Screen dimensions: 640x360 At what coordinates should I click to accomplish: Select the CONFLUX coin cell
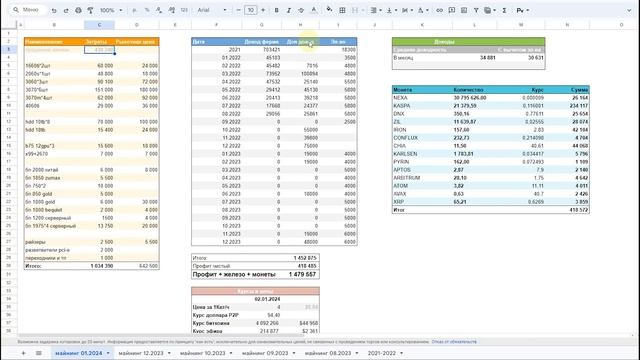click(x=422, y=138)
